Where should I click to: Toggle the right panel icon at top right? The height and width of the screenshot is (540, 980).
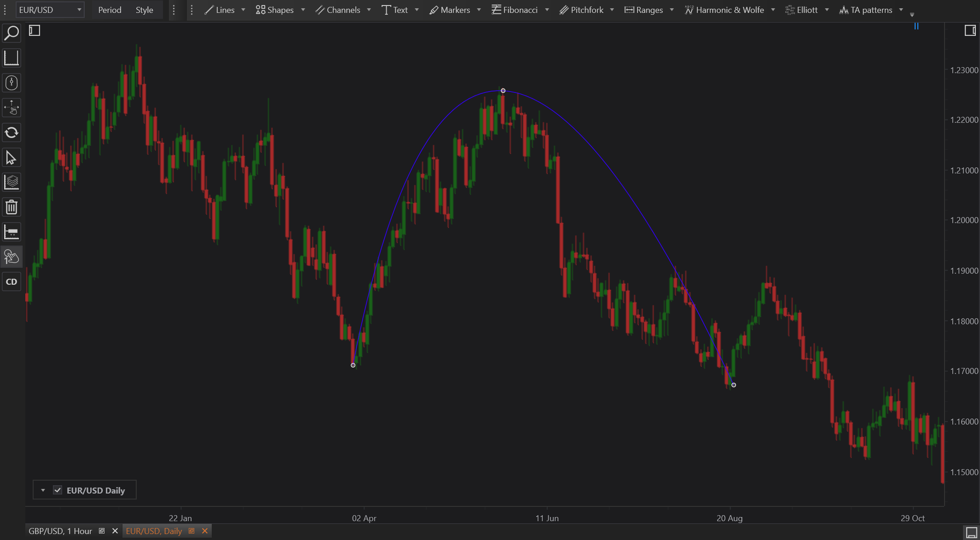(x=970, y=31)
